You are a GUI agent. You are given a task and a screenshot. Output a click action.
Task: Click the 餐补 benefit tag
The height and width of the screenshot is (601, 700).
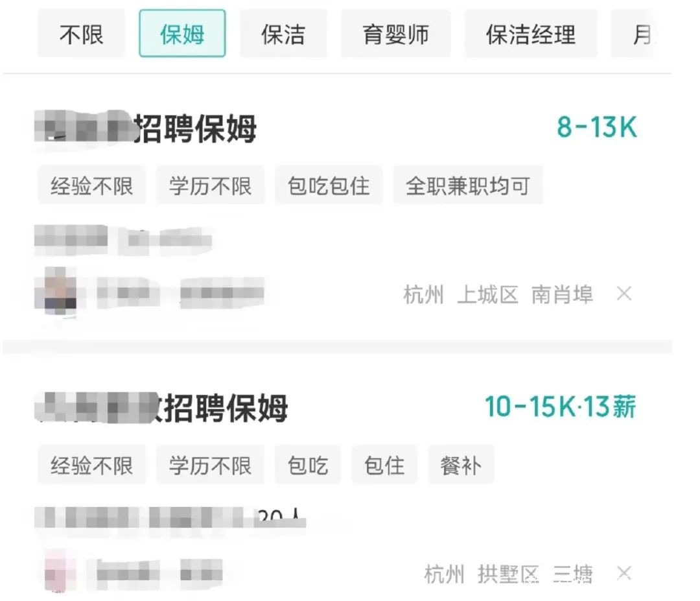[461, 465]
